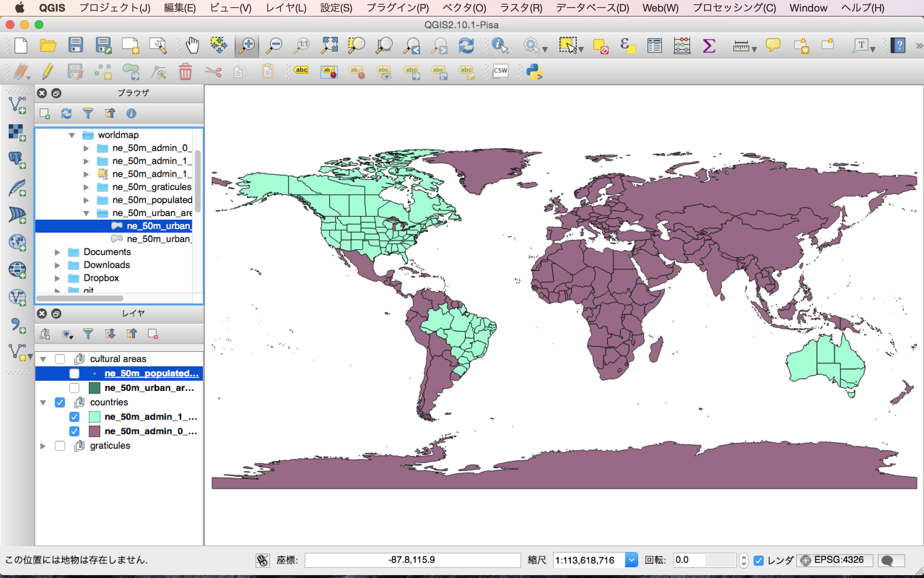The height and width of the screenshot is (578, 924).
Task: Check the graticules group
Action: click(x=60, y=446)
